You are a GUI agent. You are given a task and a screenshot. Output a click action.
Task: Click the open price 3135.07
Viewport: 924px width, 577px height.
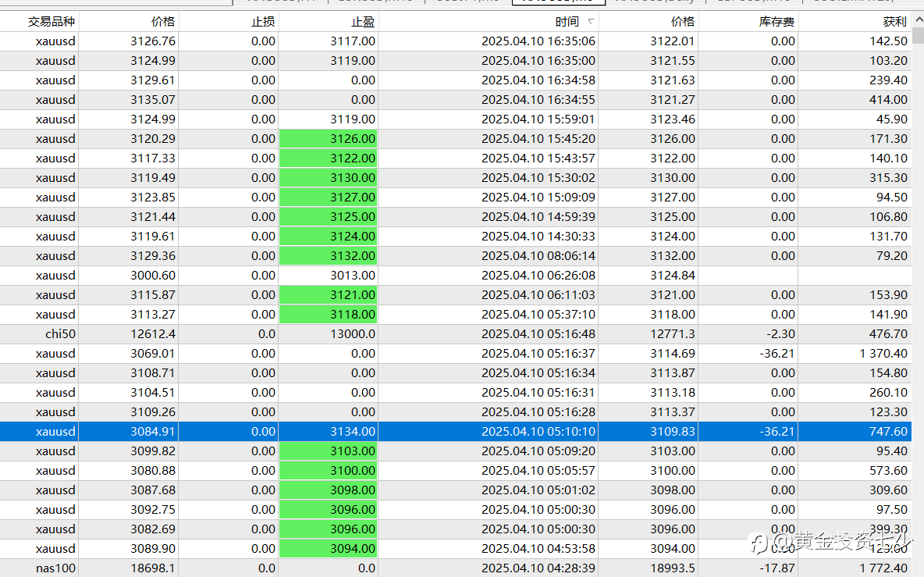click(x=153, y=100)
